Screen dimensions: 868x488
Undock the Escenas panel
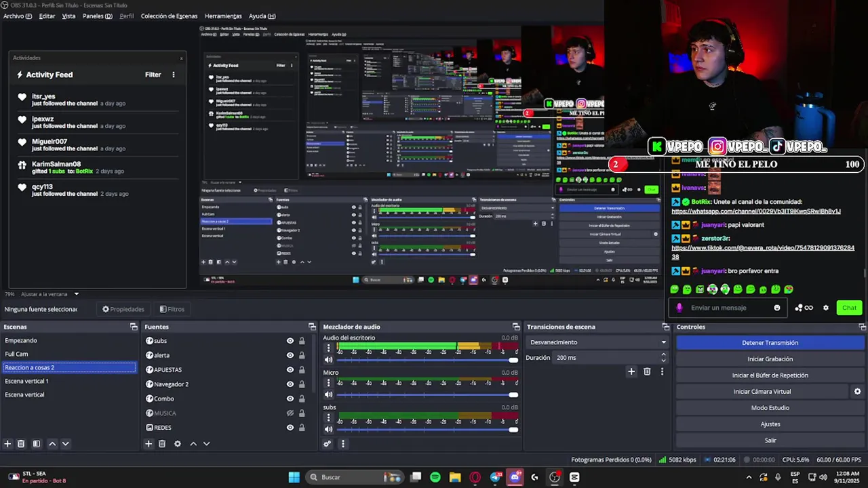tap(134, 327)
